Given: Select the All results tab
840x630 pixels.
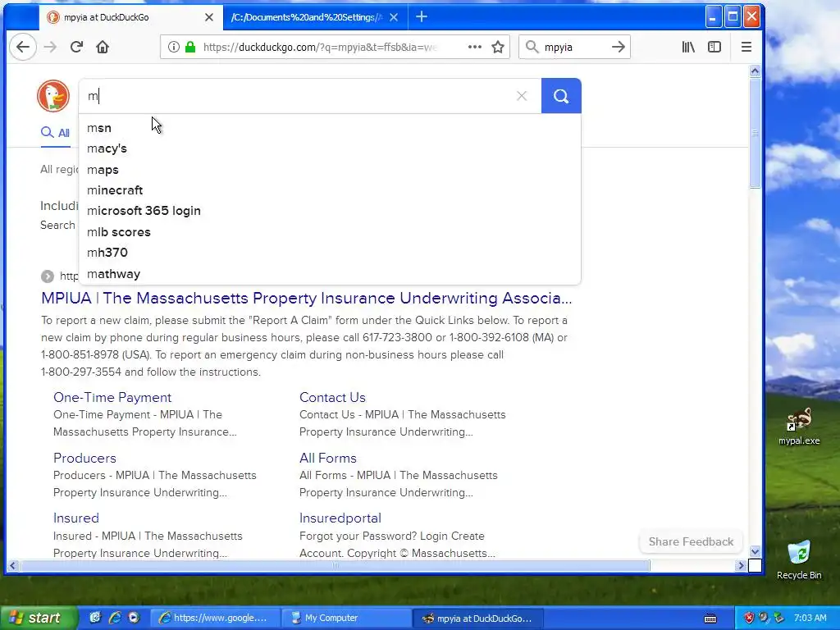Looking at the screenshot, I should point(56,133).
